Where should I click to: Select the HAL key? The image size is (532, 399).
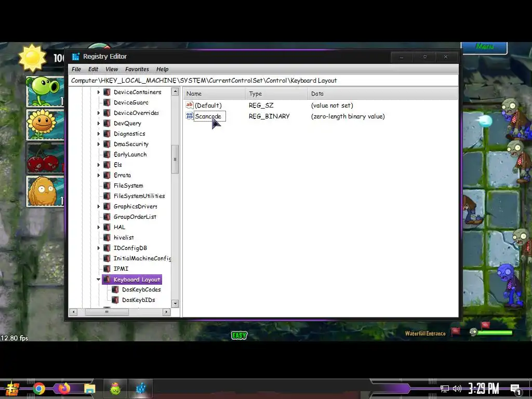[x=119, y=228]
